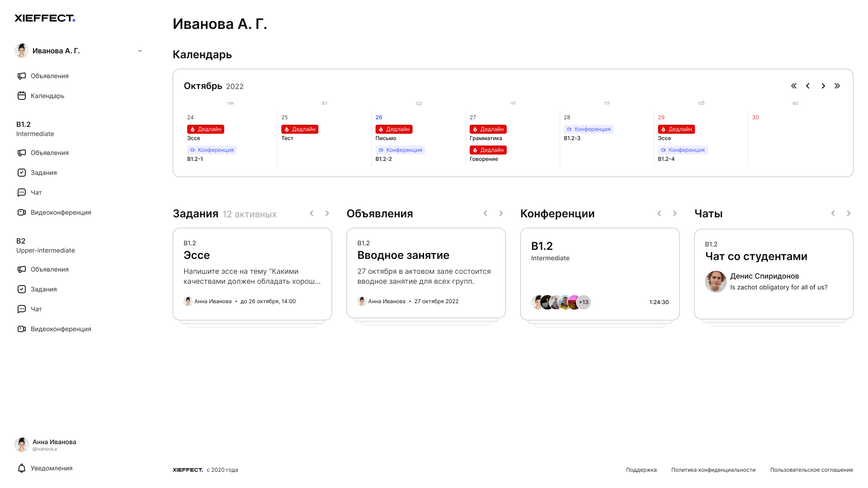The height and width of the screenshot is (488, 868).
Task: Next arrow in Чаты section
Action: (849, 213)
